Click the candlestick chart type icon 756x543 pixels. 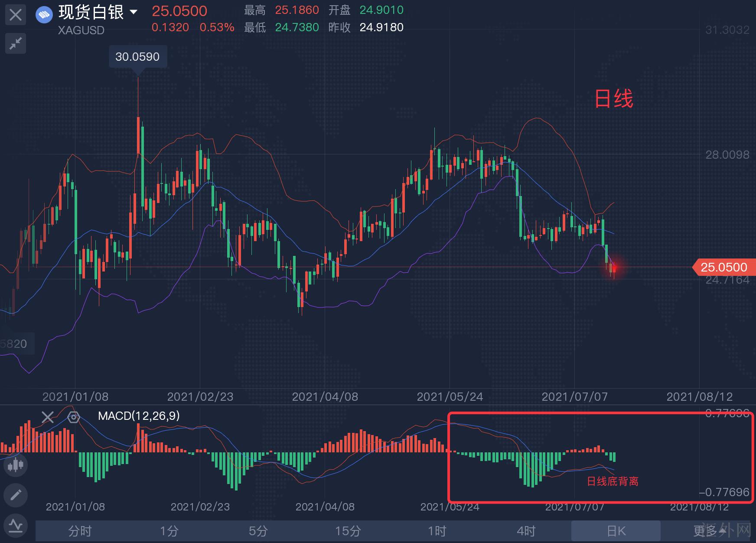pos(16,465)
